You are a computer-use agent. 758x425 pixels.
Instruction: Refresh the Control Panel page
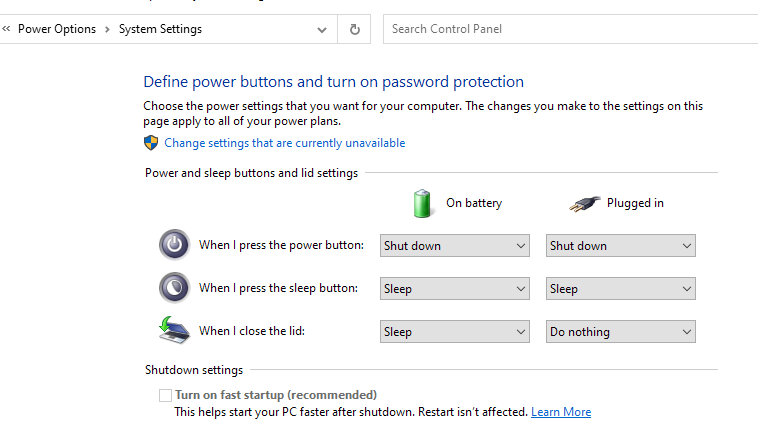(354, 29)
